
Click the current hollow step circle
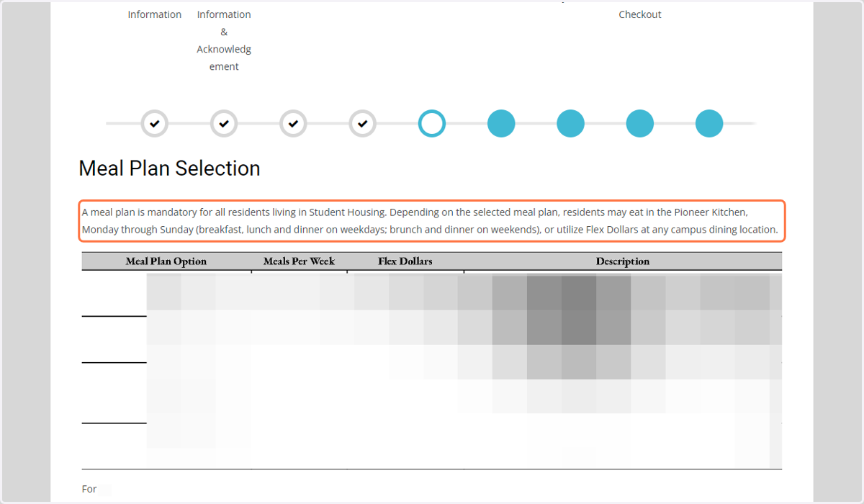click(x=432, y=124)
